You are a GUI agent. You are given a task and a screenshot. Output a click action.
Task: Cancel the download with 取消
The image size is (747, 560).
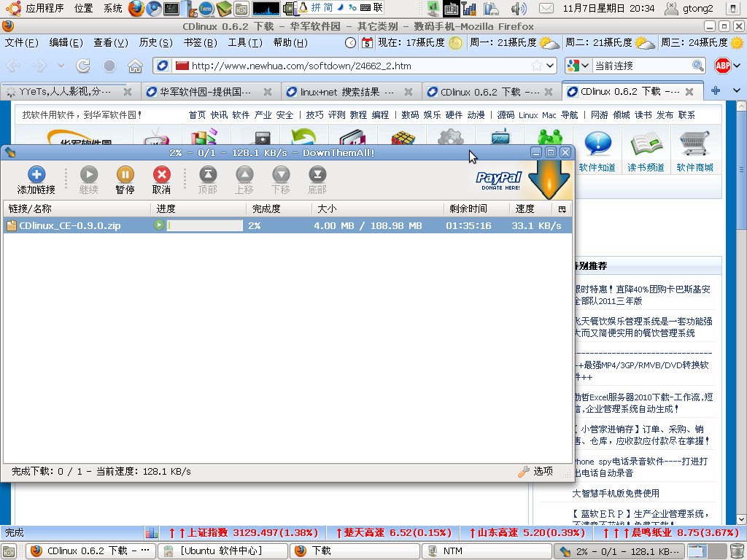pos(161,181)
